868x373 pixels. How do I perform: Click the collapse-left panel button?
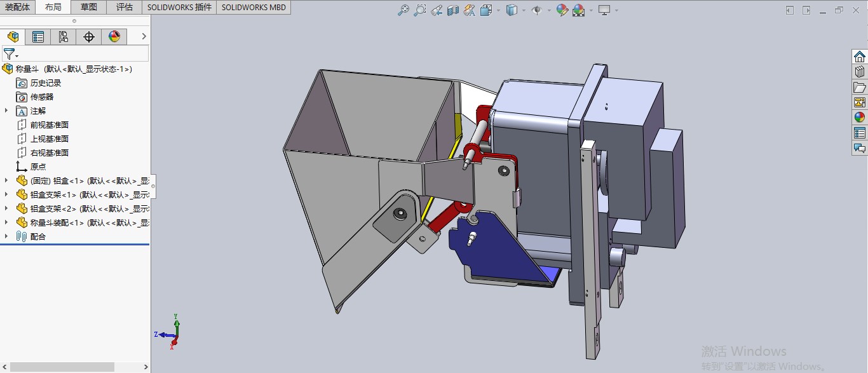pyautogui.click(x=790, y=10)
